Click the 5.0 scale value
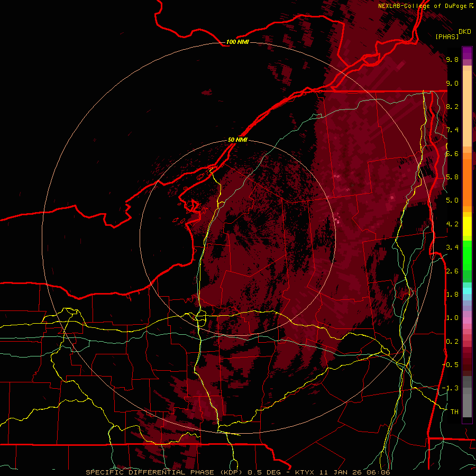Viewport: 476px width, 476px height. (452, 200)
